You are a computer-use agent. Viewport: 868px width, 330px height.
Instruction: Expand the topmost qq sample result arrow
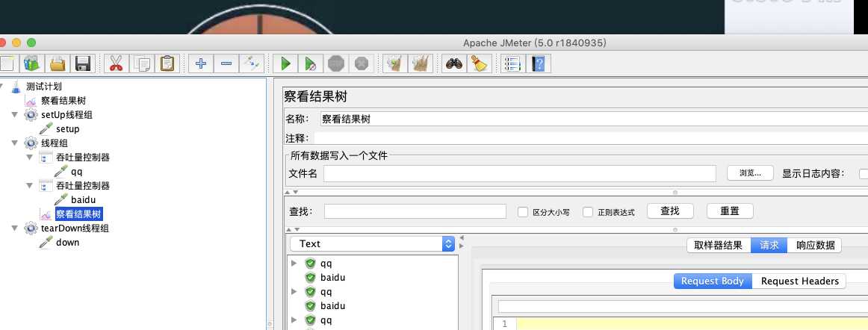point(294,263)
